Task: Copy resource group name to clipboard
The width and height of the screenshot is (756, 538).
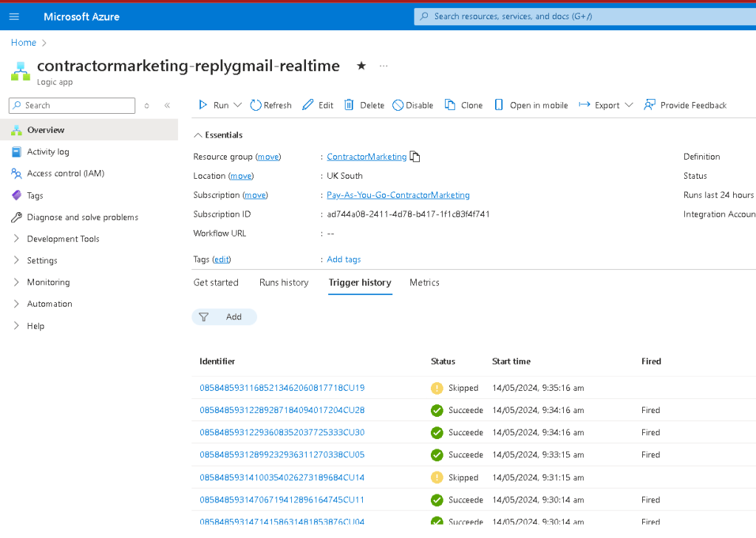Action: 415,156
